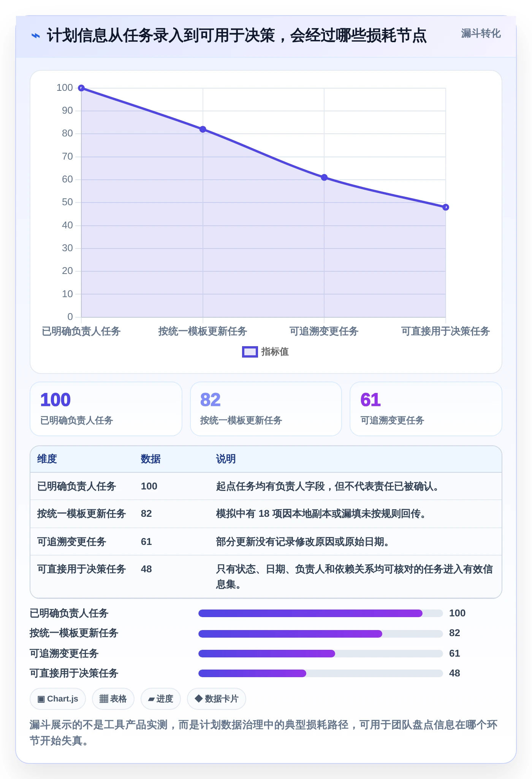Click x-axis label 可追溯变更任务
The image size is (532, 779).
point(324,331)
